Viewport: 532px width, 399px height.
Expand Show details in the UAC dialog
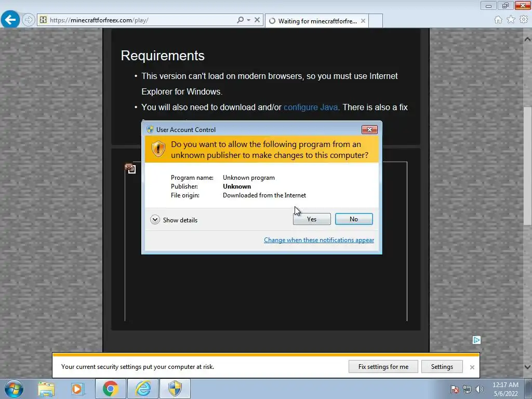[x=174, y=220]
